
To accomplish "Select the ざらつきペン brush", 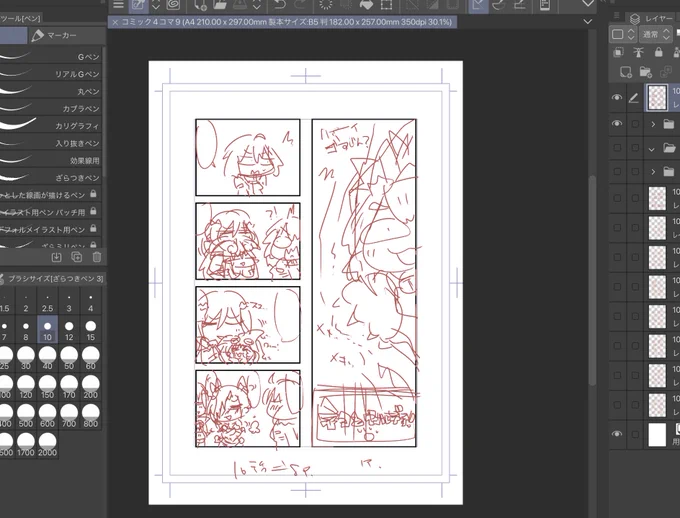I will 51,178.
